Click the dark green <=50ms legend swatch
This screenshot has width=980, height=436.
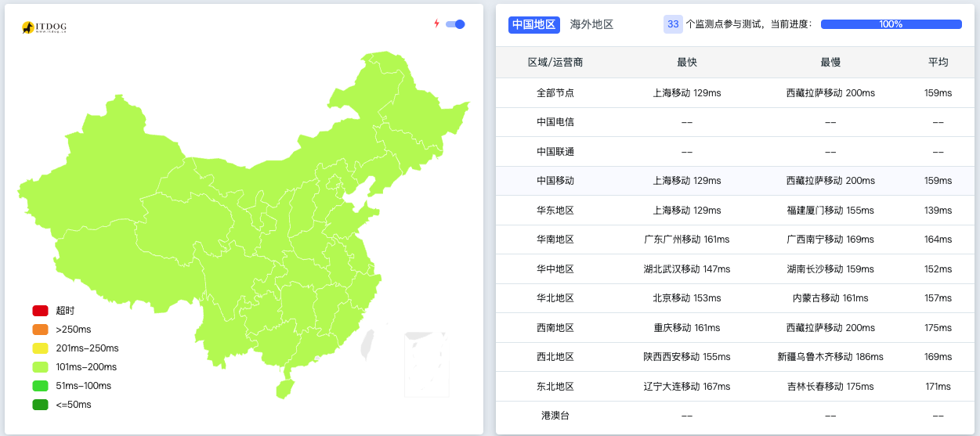click(40, 405)
